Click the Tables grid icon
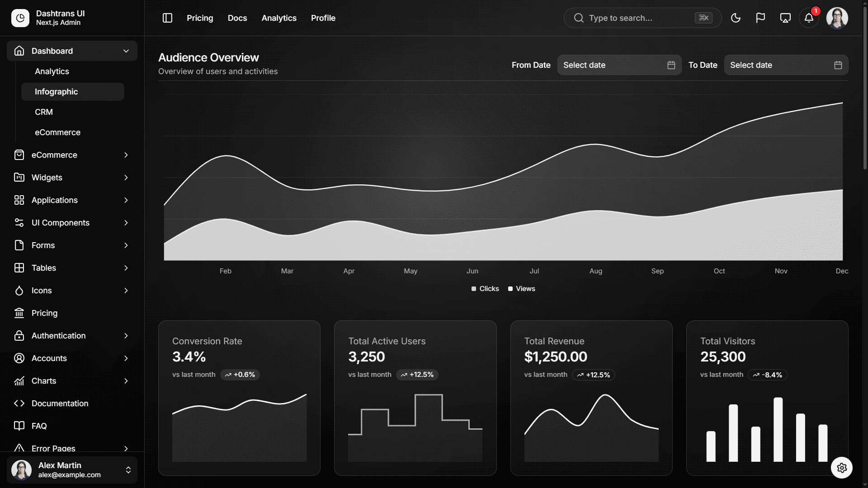 coord(19,268)
